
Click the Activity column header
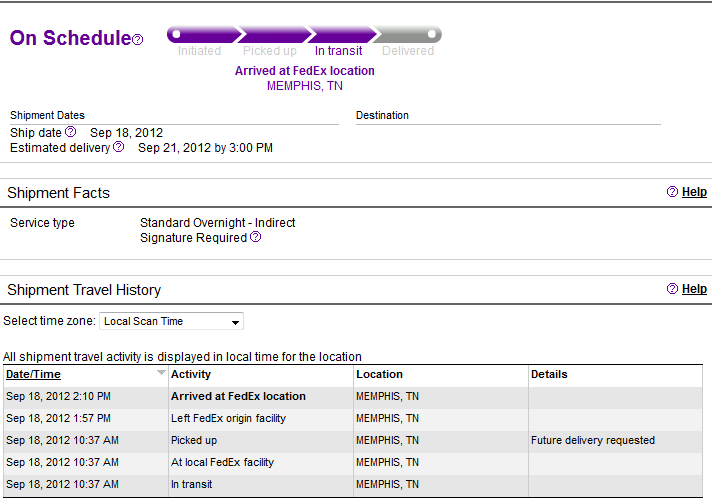(x=191, y=374)
